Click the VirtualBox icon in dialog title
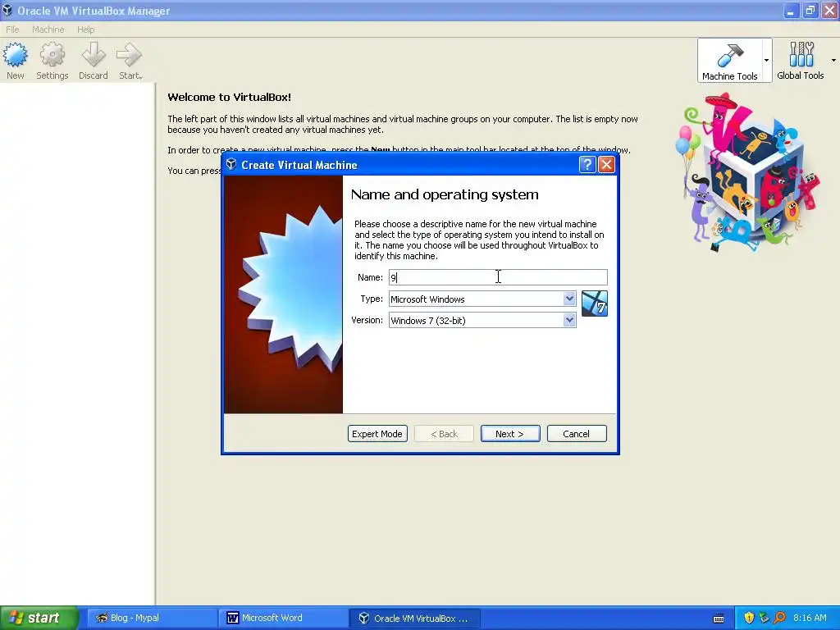 tap(231, 164)
